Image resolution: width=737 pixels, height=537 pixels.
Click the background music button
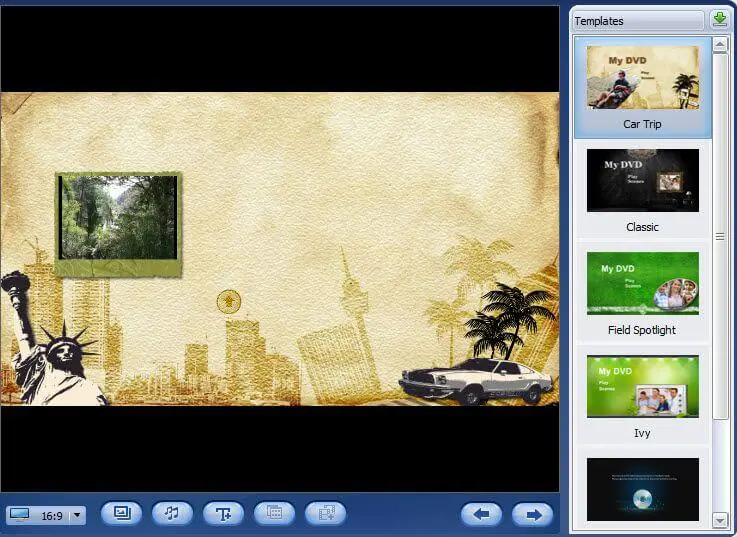(x=172, y=513)
